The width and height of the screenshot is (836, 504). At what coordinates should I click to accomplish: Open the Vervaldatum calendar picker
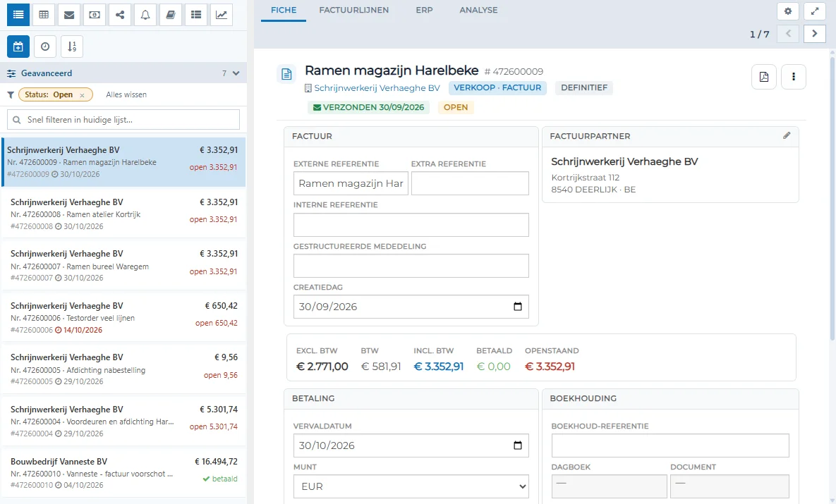517,445
